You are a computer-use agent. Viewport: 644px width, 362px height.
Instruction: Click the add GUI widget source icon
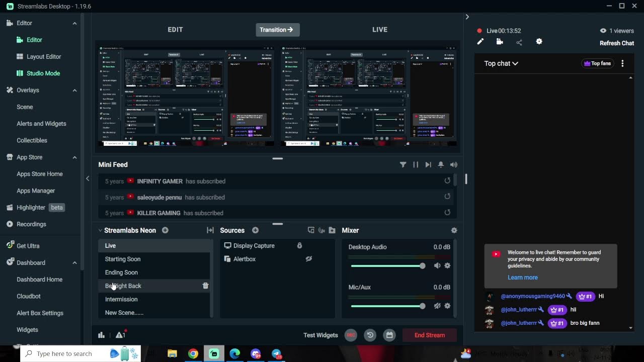click(310, 230)
